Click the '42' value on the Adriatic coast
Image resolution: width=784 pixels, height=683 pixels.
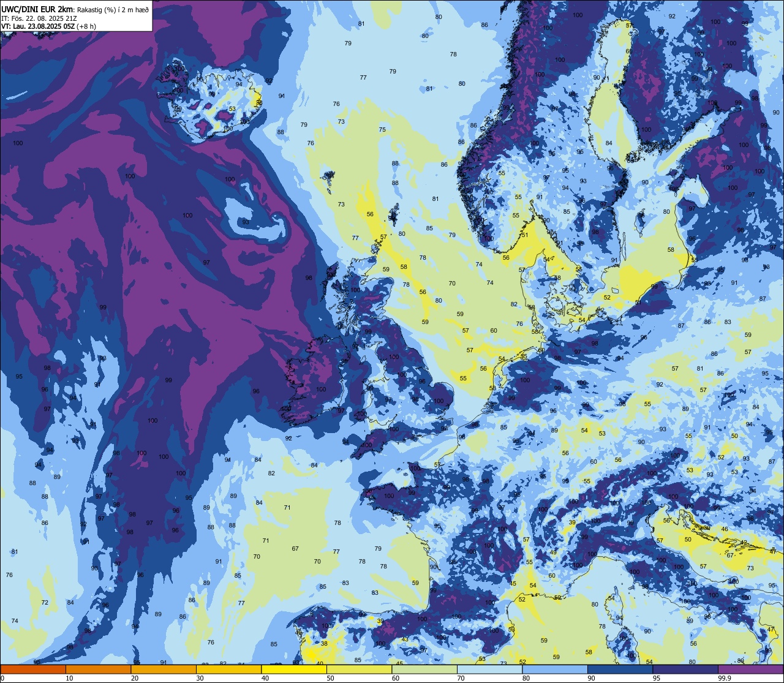coord(744,543)
